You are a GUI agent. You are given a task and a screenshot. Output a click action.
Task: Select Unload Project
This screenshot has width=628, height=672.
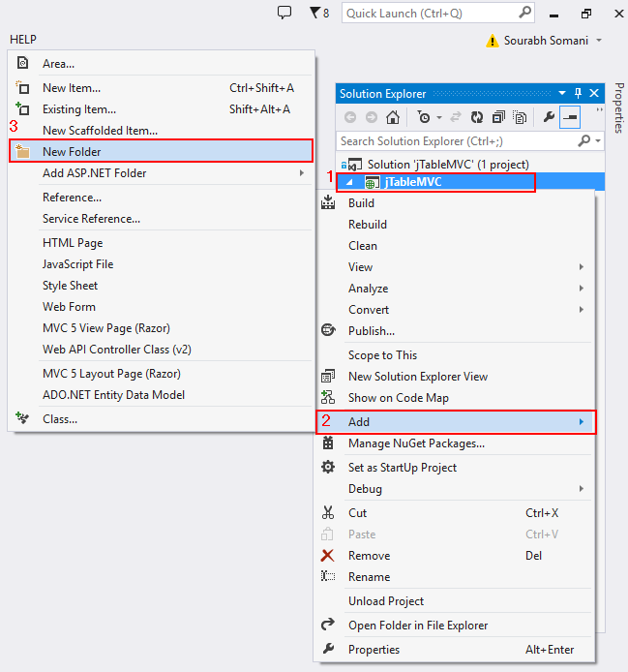(386, 601)
